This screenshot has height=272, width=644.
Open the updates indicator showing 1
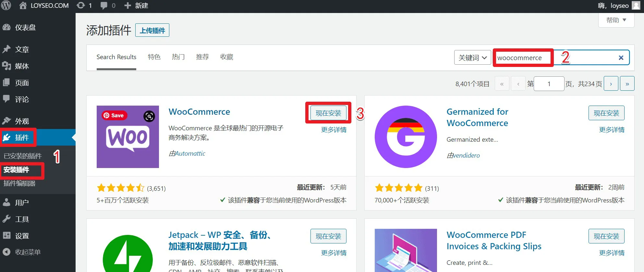point(84,6)
